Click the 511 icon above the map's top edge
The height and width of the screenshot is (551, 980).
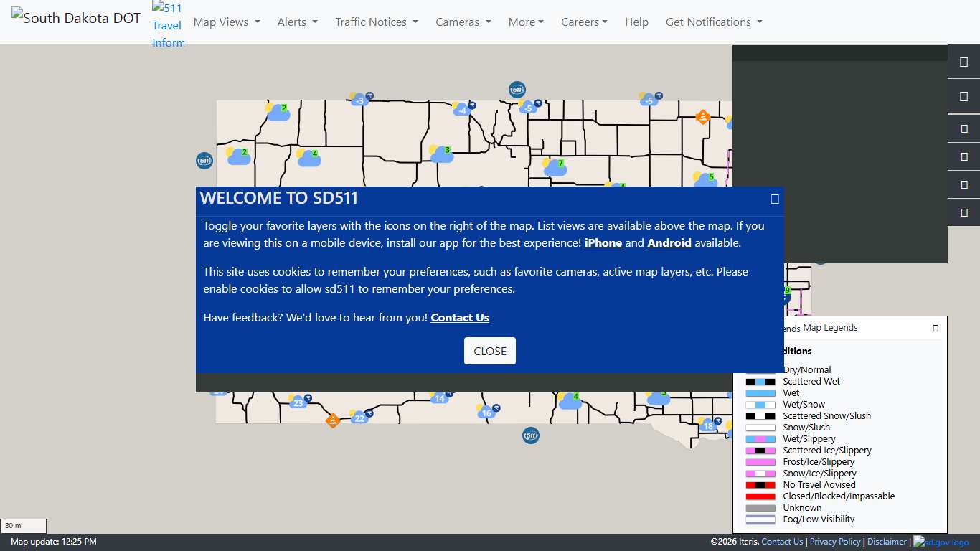click(517, 90)
